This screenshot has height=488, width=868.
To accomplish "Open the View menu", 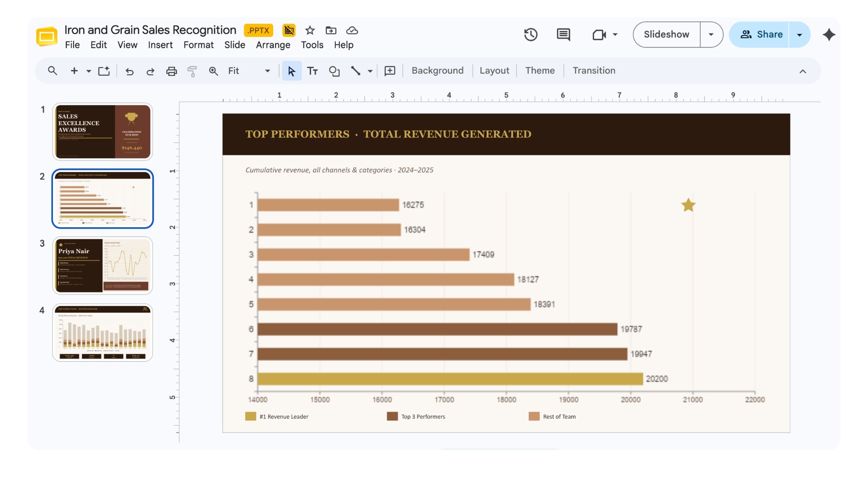I will point(127,45).
